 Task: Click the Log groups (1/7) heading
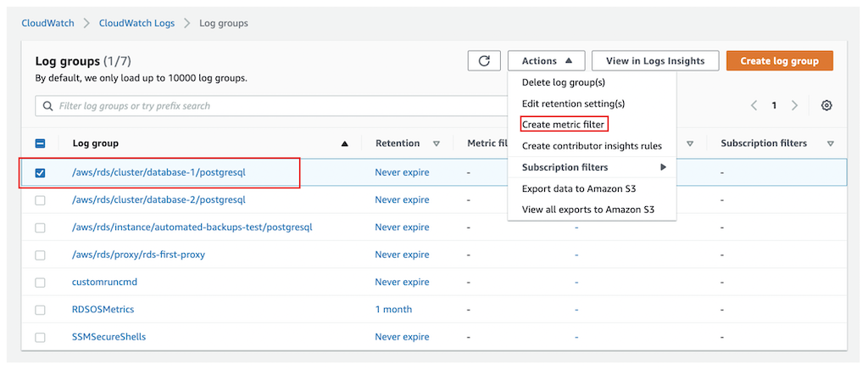83,61
